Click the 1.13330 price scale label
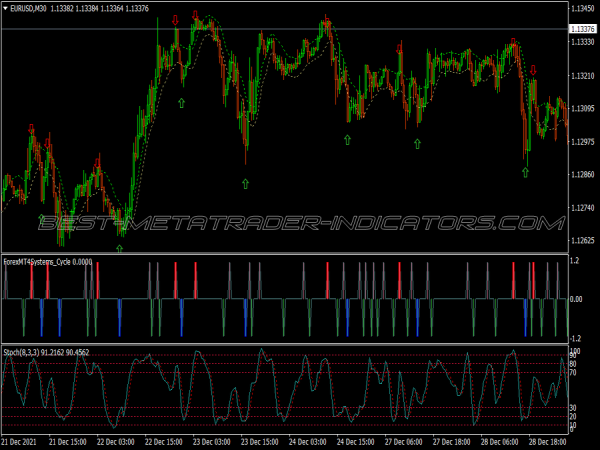600x450 pixels. click(583, 42)
